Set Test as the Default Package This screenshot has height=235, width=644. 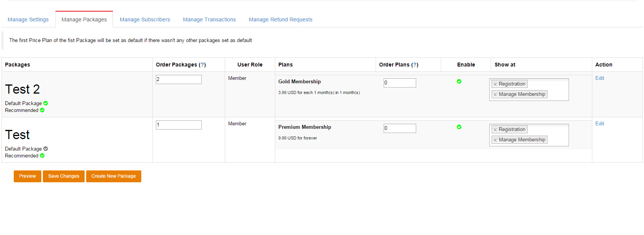(x=46, y=149)
